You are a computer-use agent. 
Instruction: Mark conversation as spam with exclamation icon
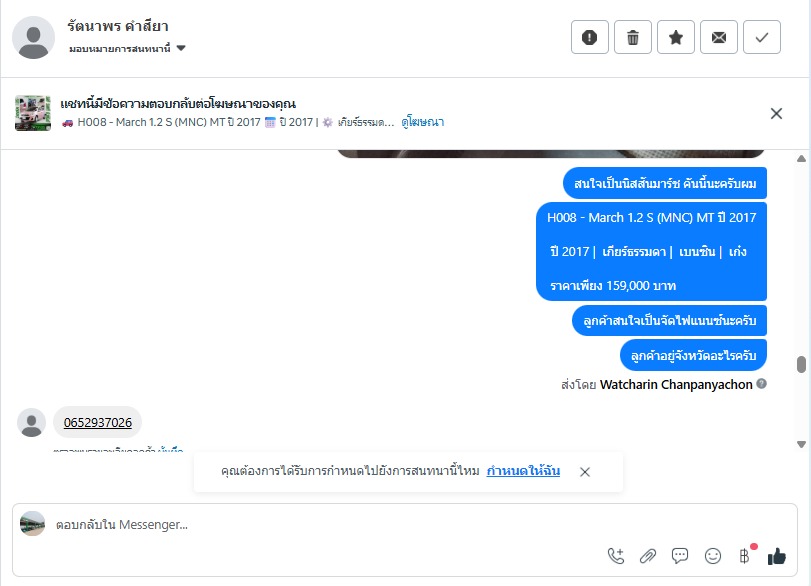pyautogui.click(x=590, y=37)
